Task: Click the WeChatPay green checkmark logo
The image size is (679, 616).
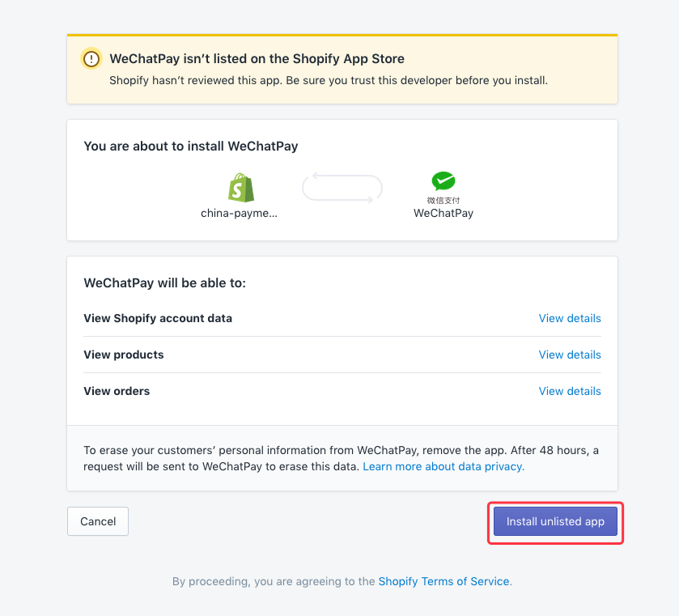Action: [x=443, y=180]
